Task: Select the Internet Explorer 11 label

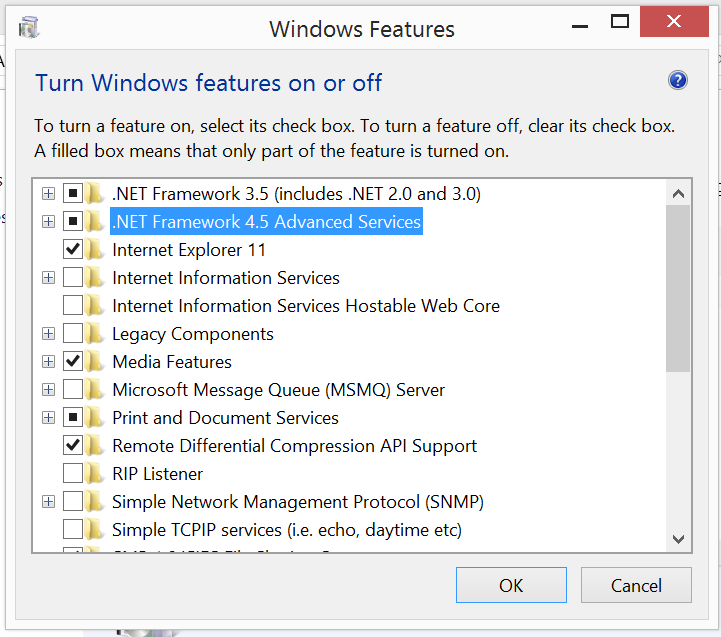Action: click(x=189, y=250)
